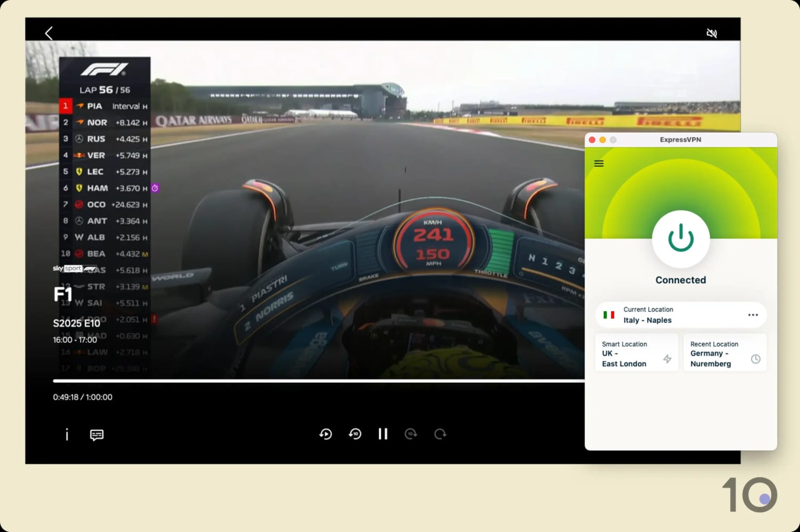Go back using the player's back arrow

tap(49, 33)
